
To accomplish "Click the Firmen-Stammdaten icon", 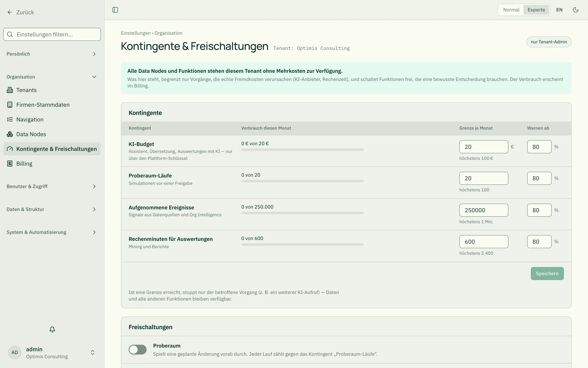I will (x=10, y=105).
